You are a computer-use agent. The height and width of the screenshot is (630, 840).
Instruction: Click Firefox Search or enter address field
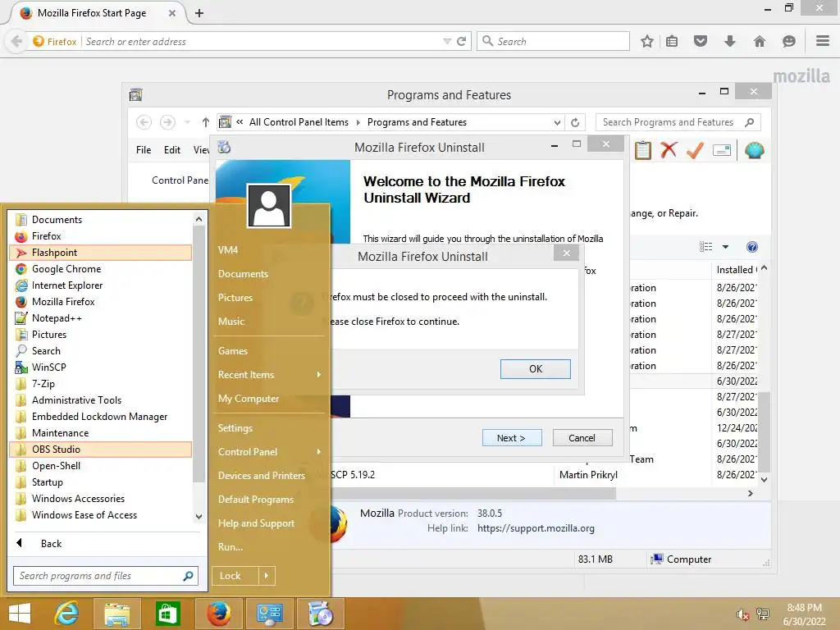[262, 41]
